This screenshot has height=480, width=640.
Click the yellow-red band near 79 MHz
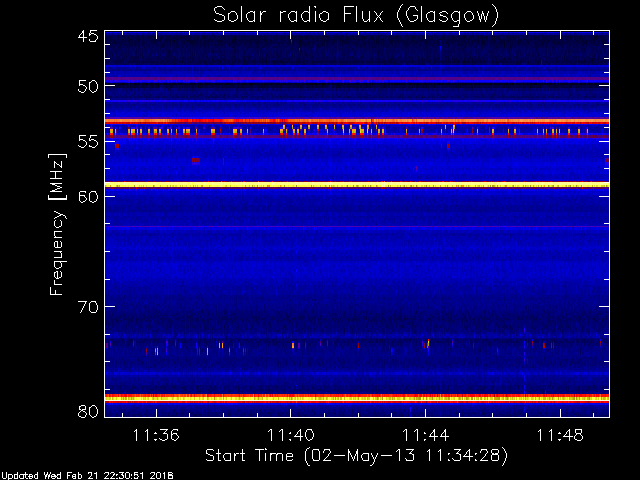tap(357, 398)
